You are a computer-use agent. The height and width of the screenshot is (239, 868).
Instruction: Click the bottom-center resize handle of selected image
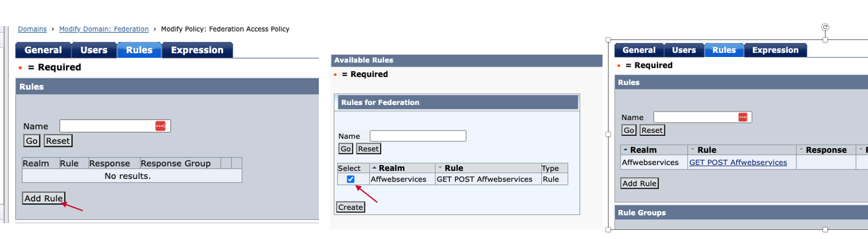[x=825, y=230]
